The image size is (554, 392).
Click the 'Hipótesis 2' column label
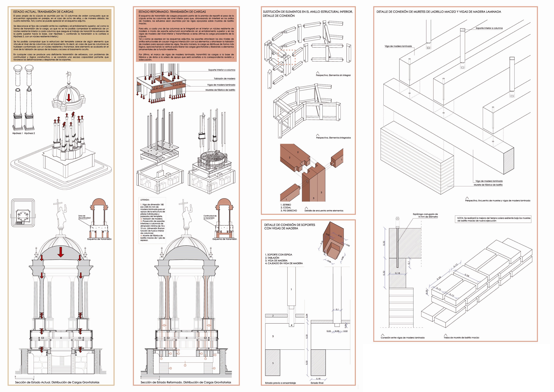pyautogui.click(x=29, y=133)
